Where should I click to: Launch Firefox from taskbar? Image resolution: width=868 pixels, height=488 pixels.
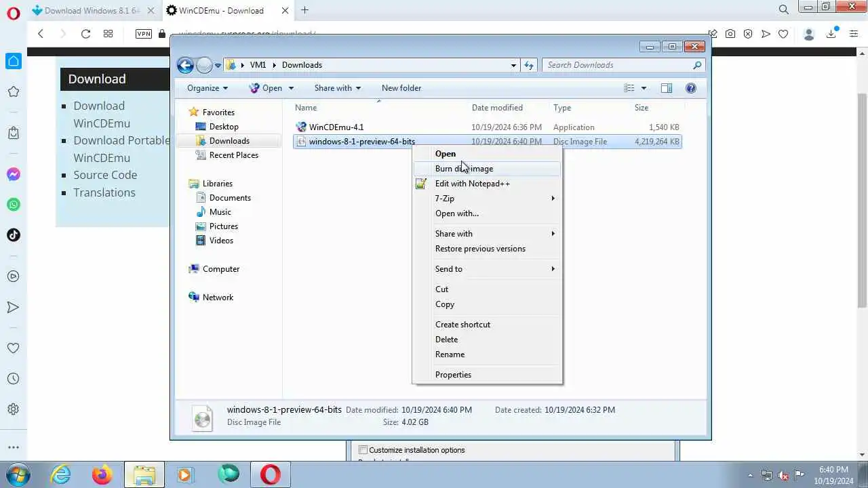pyautogui.click(x=102, y=475)
